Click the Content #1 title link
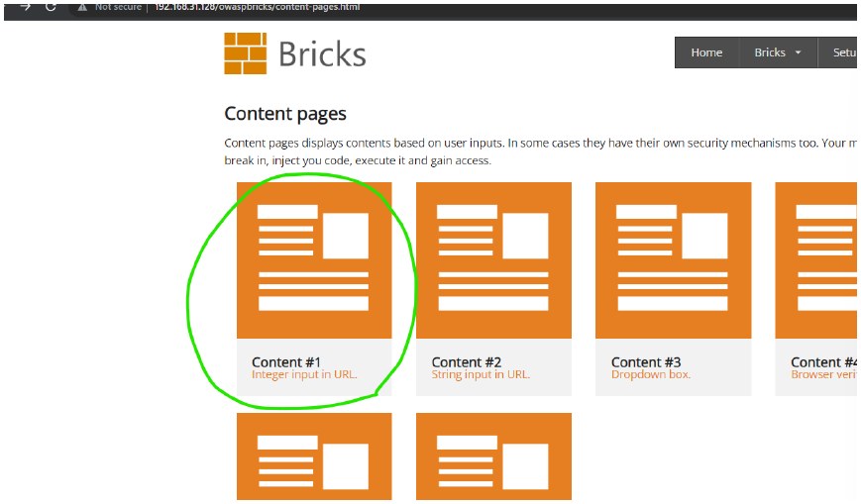This screenshot has height=504, width=861. (286, 362)
